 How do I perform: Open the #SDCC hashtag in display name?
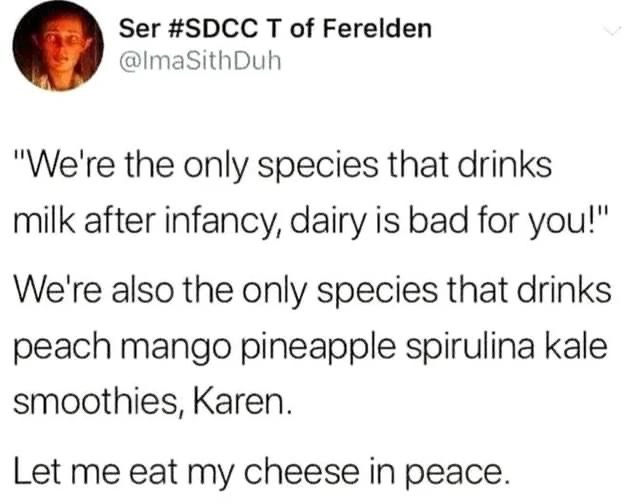click(211, 29)
